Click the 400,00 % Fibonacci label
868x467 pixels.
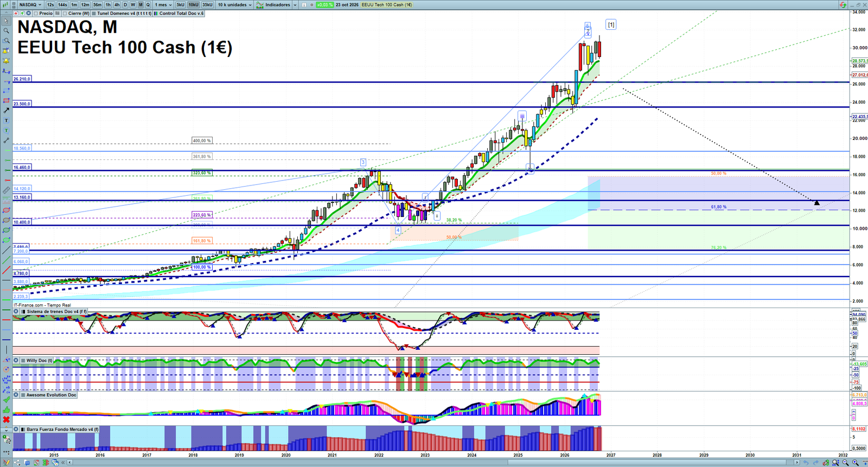tap(202, 140)
